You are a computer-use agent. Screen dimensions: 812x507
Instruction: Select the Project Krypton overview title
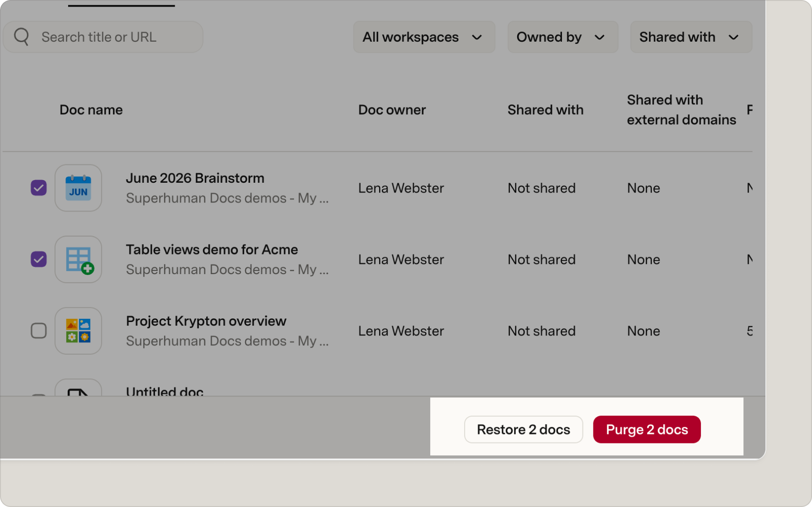pyautogui.click(x=206, y=321)
